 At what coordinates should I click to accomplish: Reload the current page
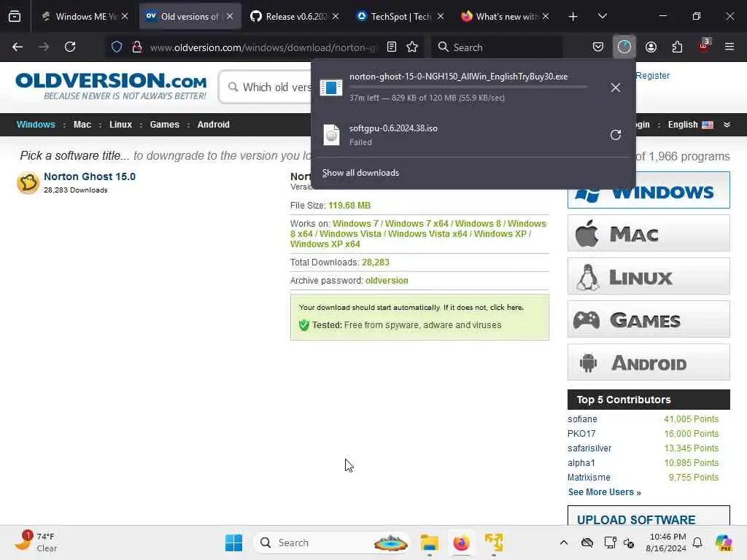pos(70,47)
